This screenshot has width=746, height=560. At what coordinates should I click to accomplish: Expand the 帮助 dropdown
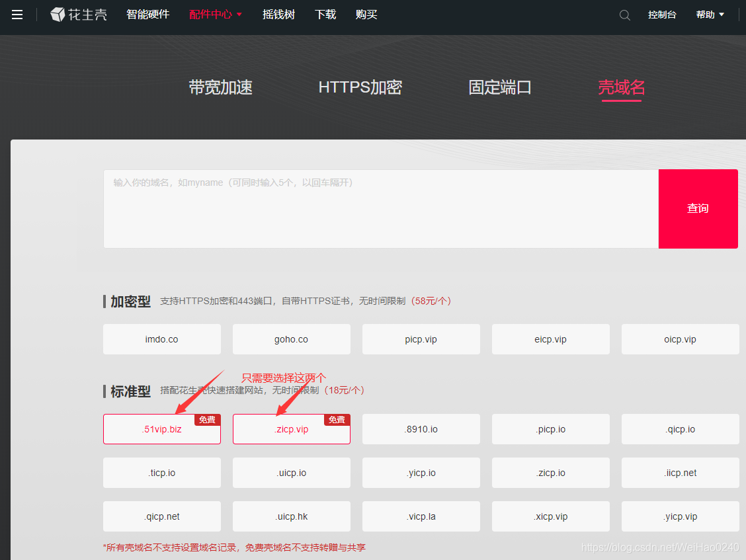710,15
